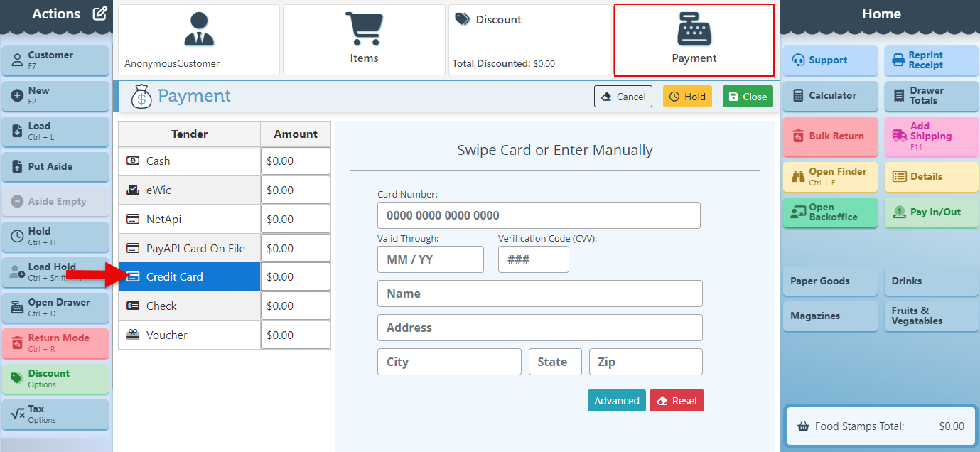Select the Cash tender row

189,161
